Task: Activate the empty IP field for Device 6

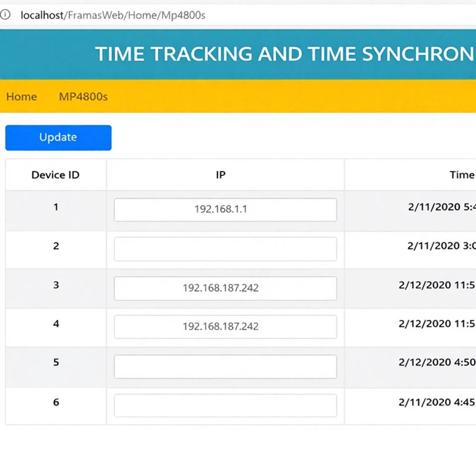Action: pyautogui.click(x=225, y=405)
